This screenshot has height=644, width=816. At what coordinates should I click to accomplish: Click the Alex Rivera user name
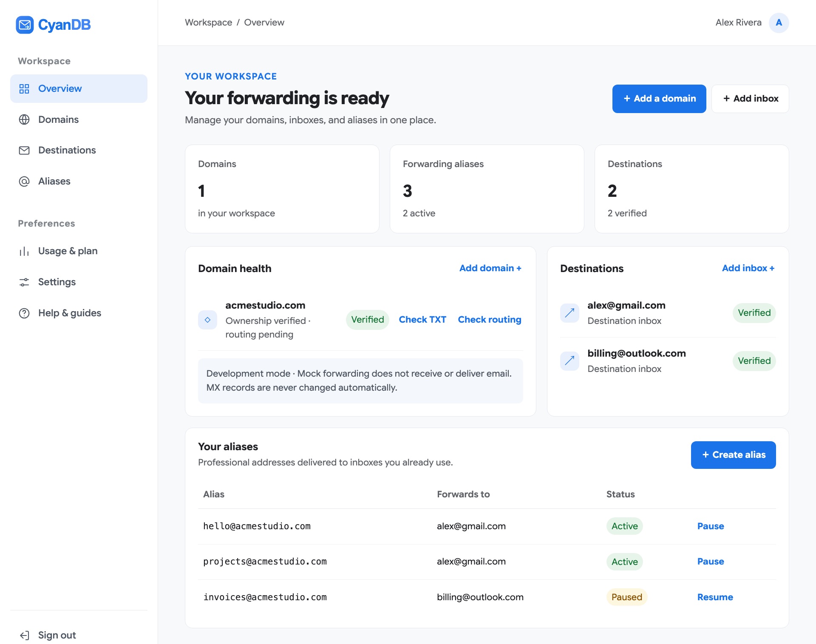pos(738,23)
